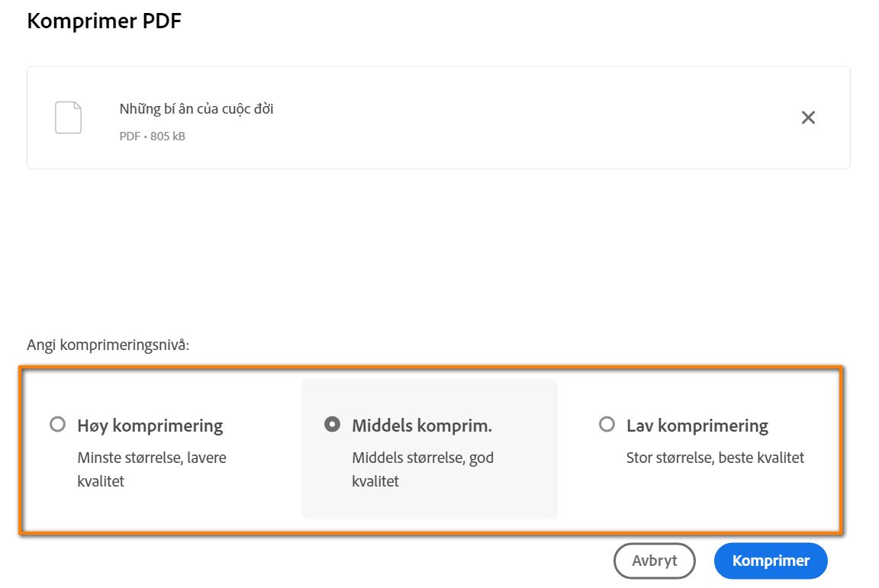The width and height of the screenshot is (879, 588).
Task: Confirm Middels komprim. is selected
Action: [x=333, y=424]
